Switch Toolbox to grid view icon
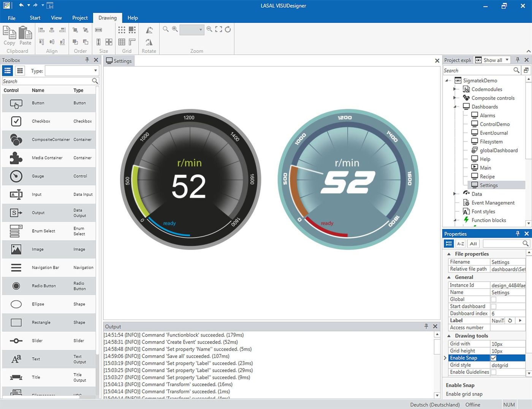The height and width of the screenshot is (409, 532). (20, 71)
